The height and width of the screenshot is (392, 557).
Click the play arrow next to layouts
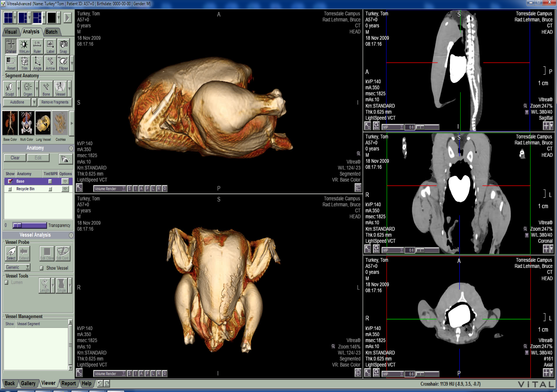(x=68, y=18)
